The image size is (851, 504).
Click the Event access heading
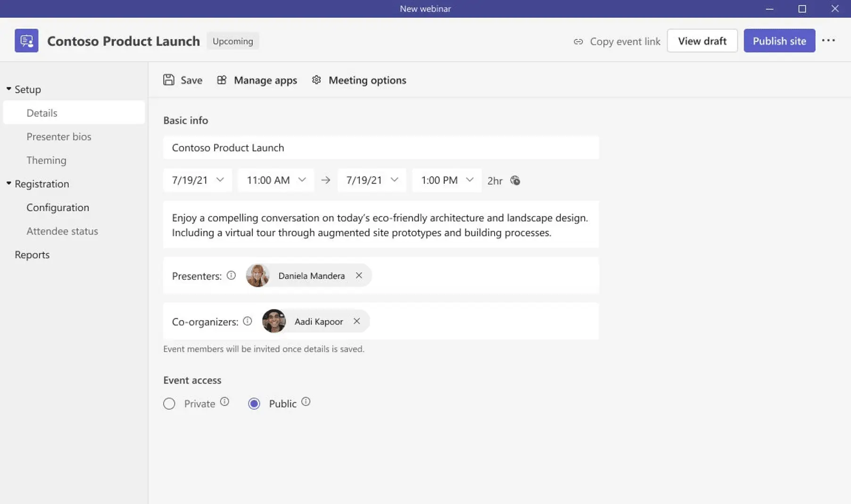coord(192,380)
